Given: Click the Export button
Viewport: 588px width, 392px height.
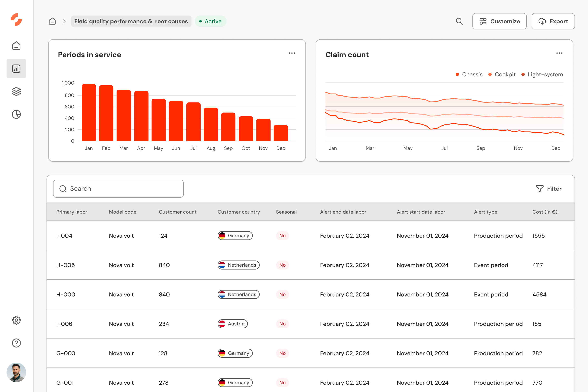Looking at the screenshot, I should pyautogui.click(x=553, y=21).
